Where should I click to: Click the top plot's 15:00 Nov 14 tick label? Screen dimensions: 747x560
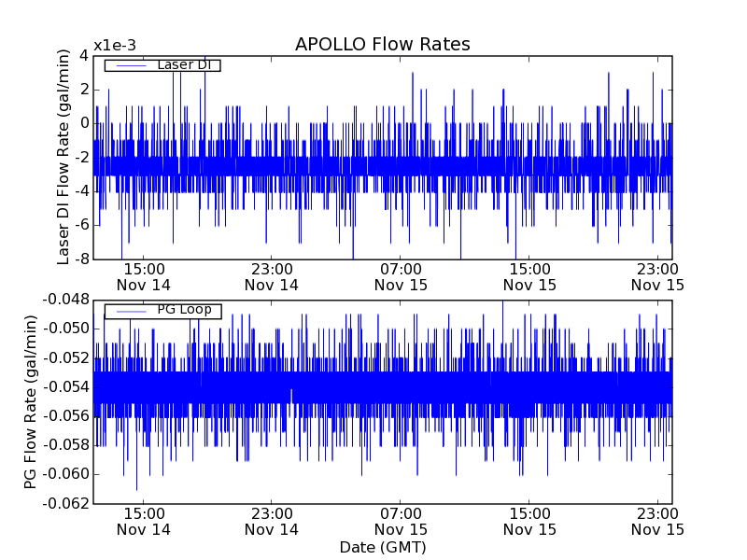pyautogui.click(x=144, y=276)
